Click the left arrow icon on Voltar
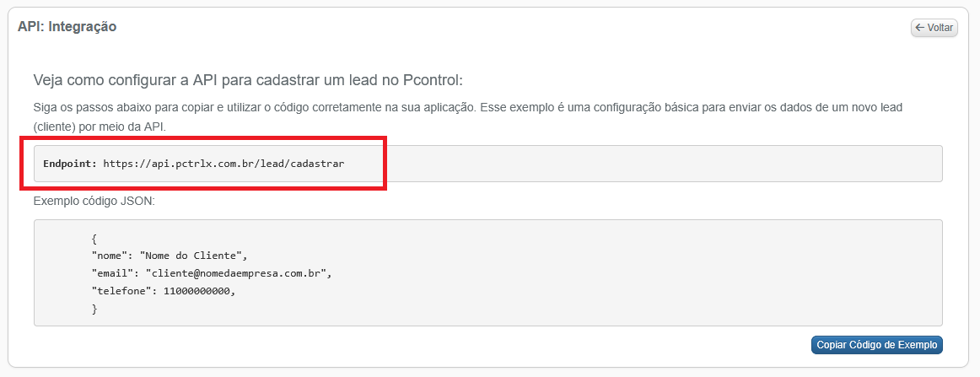 919,28
